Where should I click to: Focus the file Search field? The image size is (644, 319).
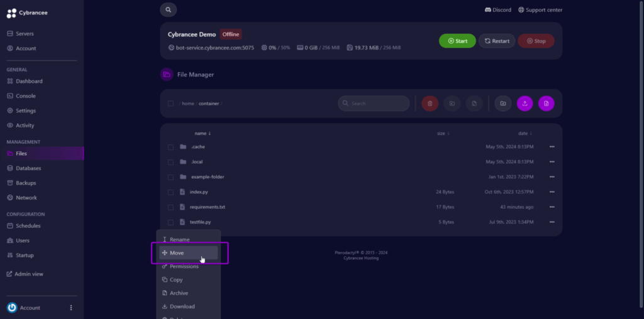point(374,104)
